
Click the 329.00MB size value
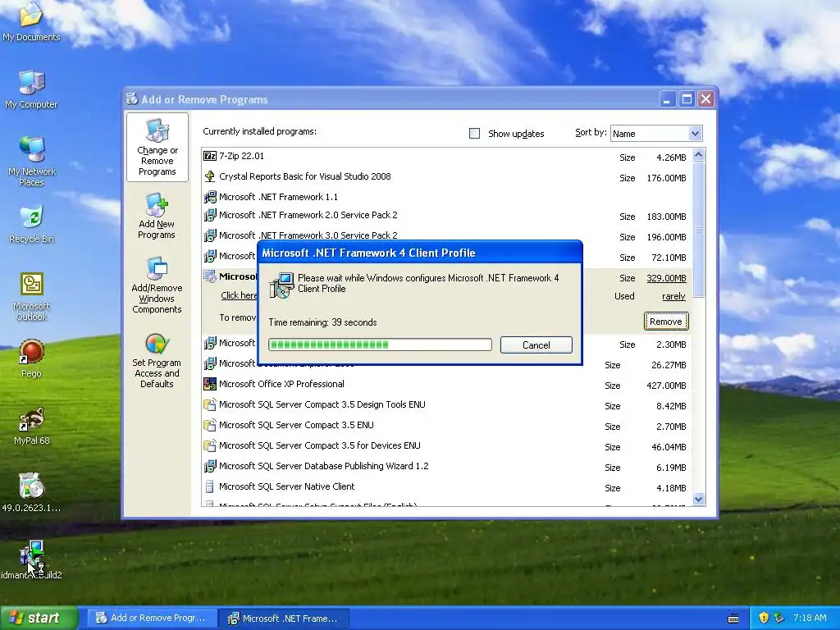click(666, 278)
